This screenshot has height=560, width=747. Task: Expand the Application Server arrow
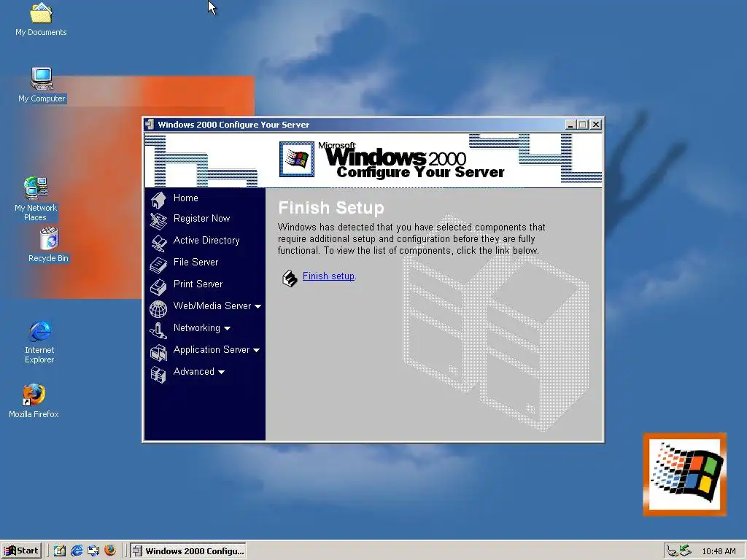256,350
